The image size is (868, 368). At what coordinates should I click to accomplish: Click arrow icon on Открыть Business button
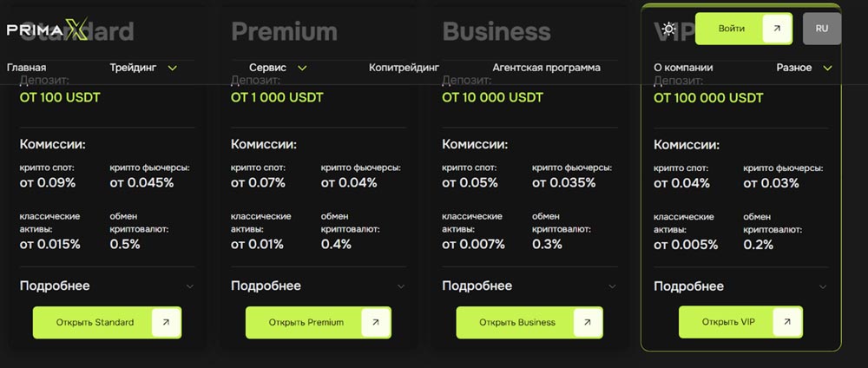[x=588, y=322]
